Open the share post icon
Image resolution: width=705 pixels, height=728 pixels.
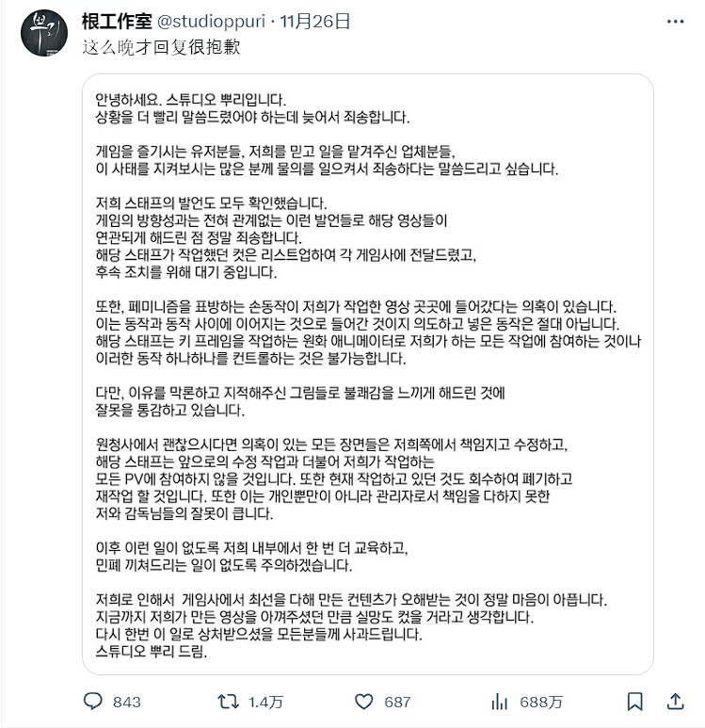[x=675, y=702]
